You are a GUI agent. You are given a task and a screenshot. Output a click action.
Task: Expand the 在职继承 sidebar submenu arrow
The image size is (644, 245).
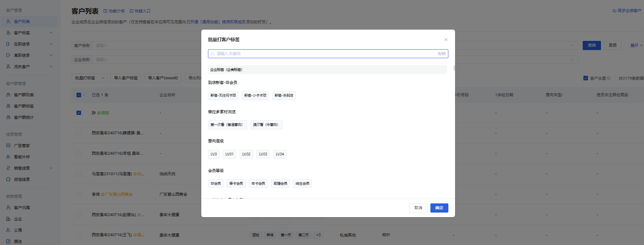coord(51,44)
